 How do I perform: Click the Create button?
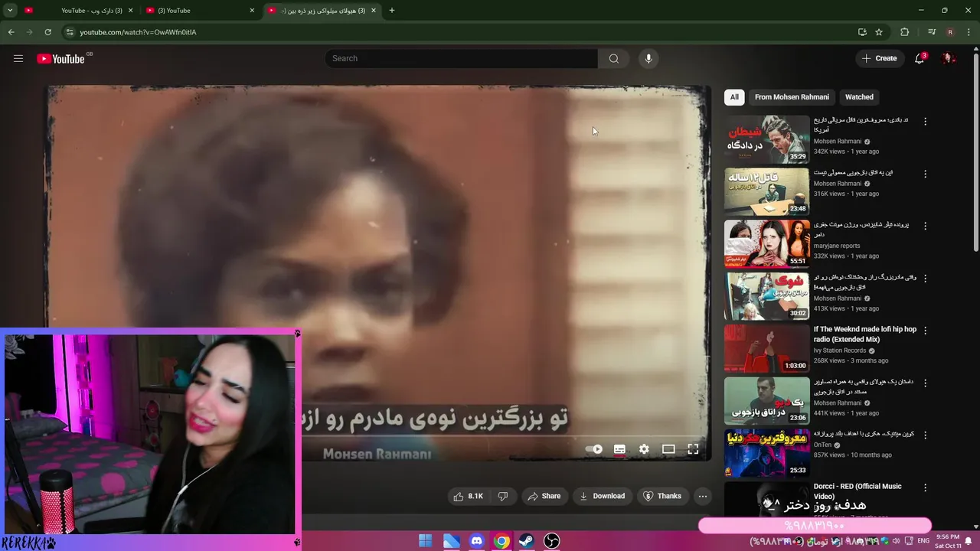pos(879,58)
